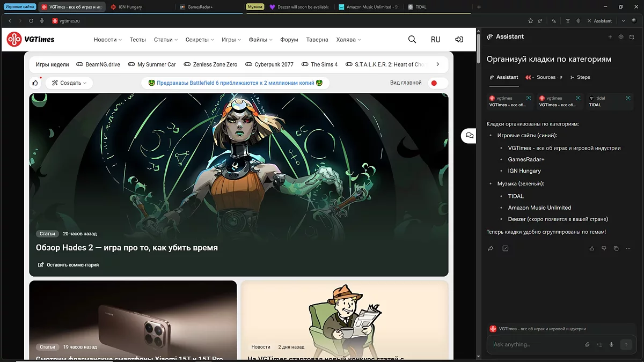Click the login icon in VGTimes header
This screenshot has height=362, width=644.
tap(459, 40)
